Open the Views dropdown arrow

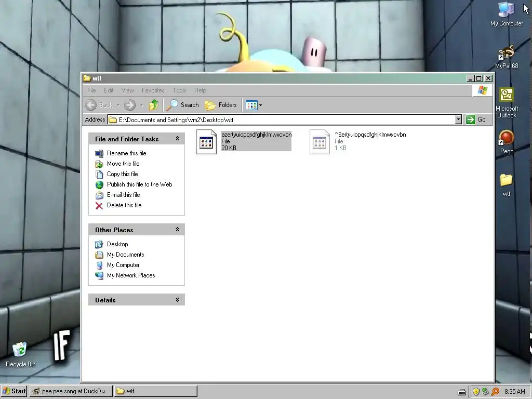click(261, 105)
